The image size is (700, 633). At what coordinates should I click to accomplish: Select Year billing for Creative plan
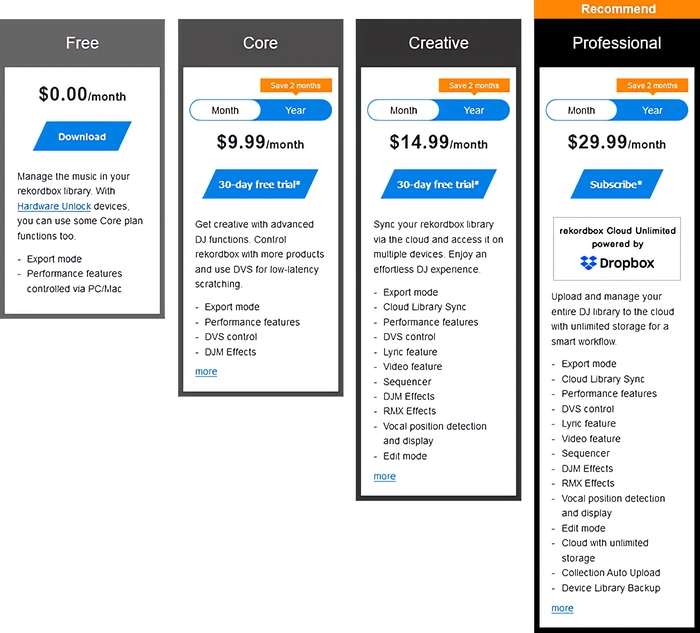coord(474,110)
